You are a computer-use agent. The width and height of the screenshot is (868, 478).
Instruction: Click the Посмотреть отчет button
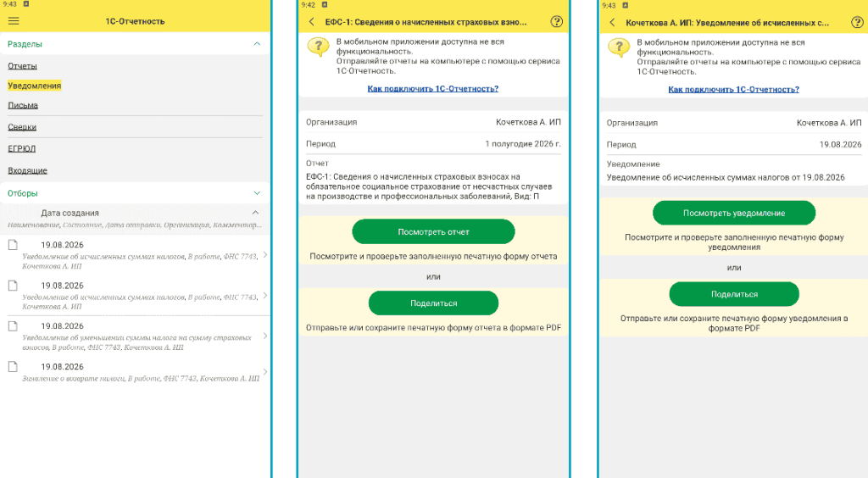coord(433,231)
